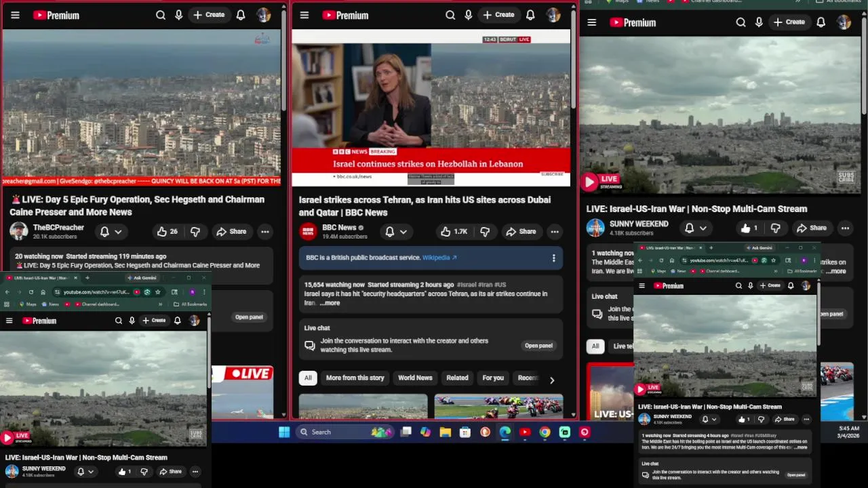Open File Explorer from Windows taskbar

coord(445,432)
